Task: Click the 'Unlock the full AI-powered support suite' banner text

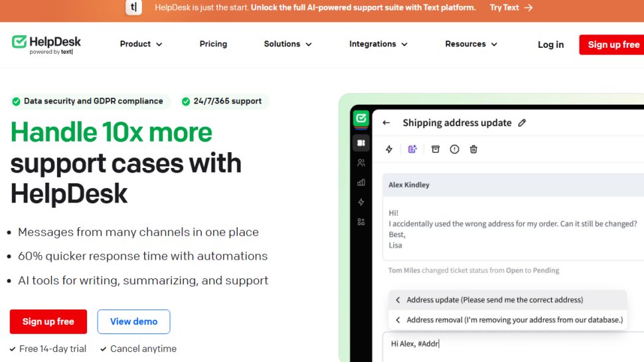Action: [363, 7]
